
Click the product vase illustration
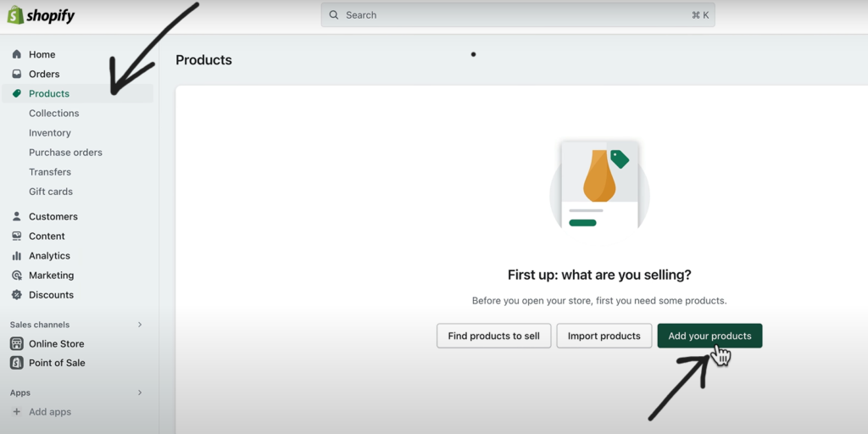599,185
